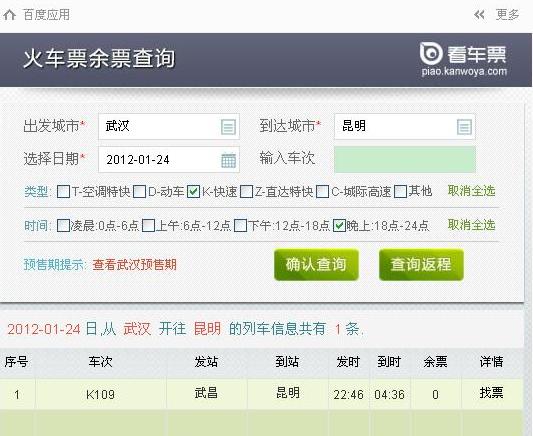533x436 pixels.
Task: Uncheck the K-快速 checkbox
Action: 193,192
